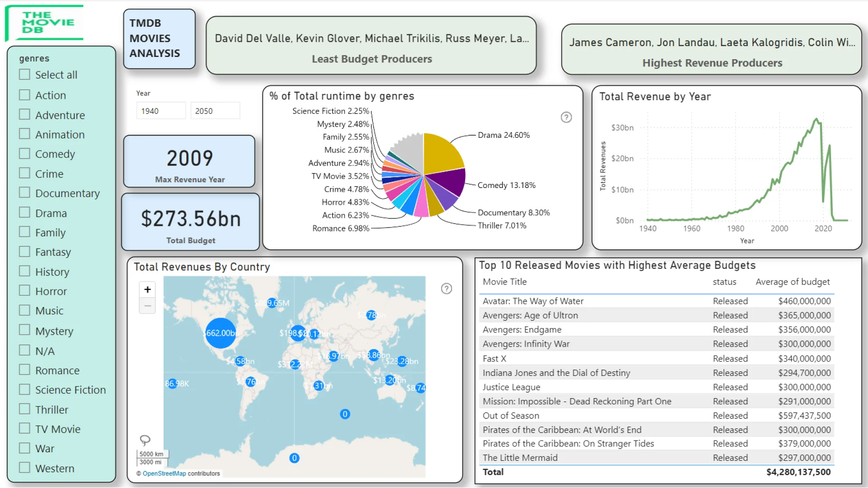Select the $23.28bn map bubble
Viewport: 868px width, 488px height.
(x=402, y=361)
